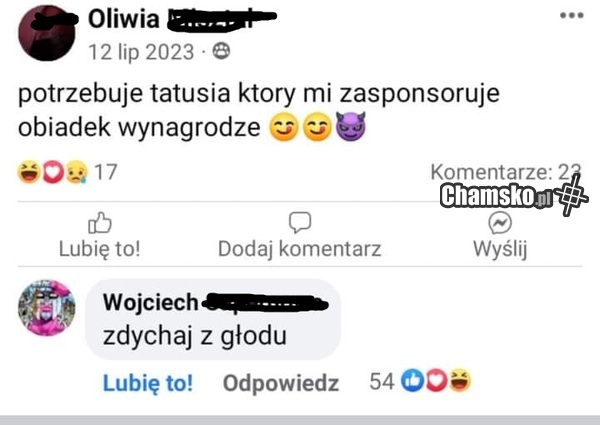Toggle Lubię to! on Wojciech's comment
Screen dimensions: 600x425
148,383
